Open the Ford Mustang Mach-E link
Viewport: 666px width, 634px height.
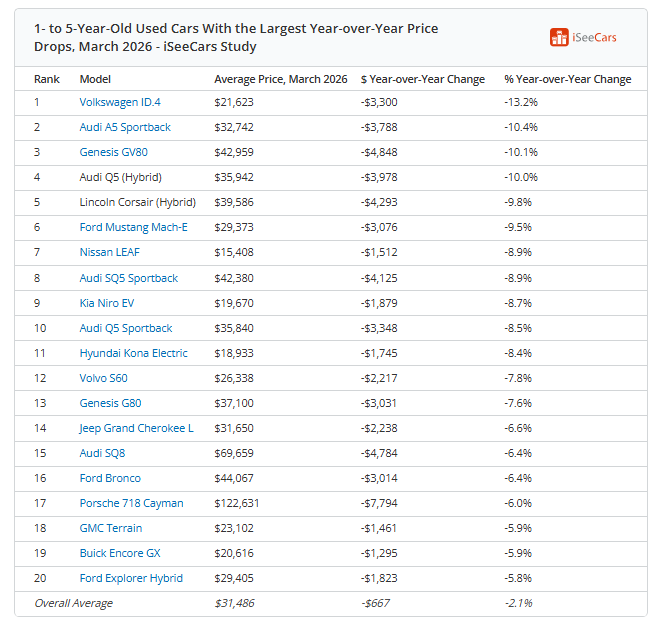point(133,228)
